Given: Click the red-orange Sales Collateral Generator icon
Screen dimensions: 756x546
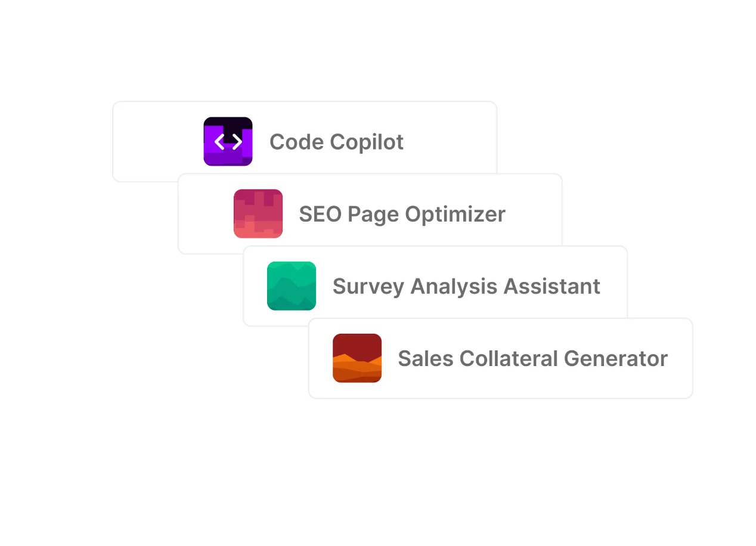Looking at the screenshot, I should pos(357,358).
